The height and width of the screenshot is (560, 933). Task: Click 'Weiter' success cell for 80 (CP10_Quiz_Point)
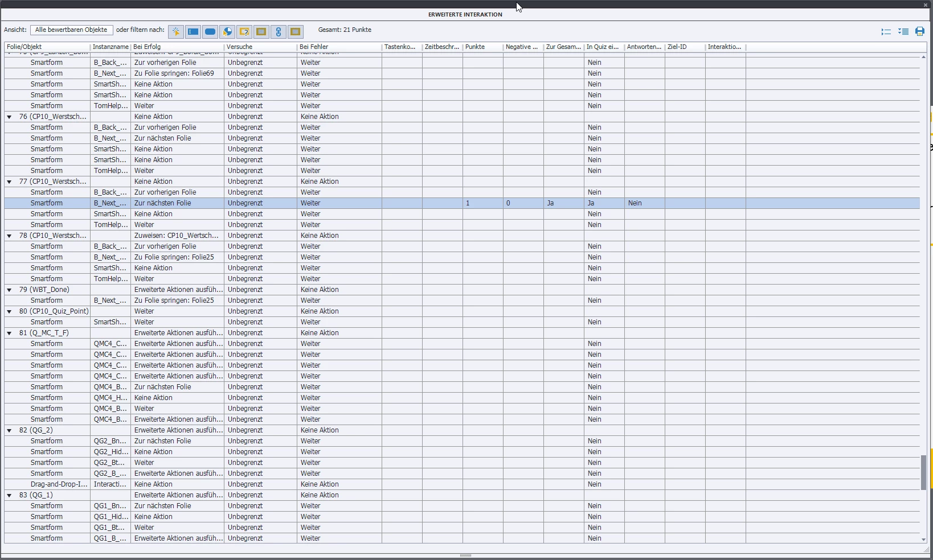[177, 311]
